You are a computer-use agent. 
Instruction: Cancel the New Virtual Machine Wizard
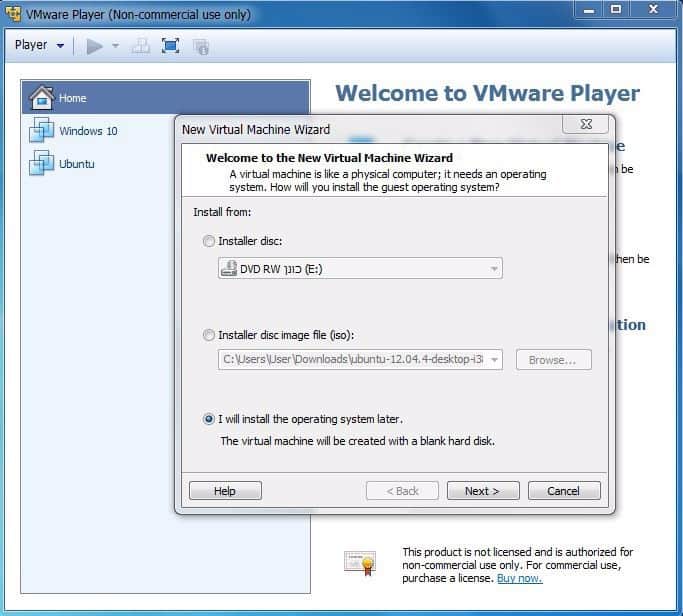pyautogui.click(x=564, y=491)
